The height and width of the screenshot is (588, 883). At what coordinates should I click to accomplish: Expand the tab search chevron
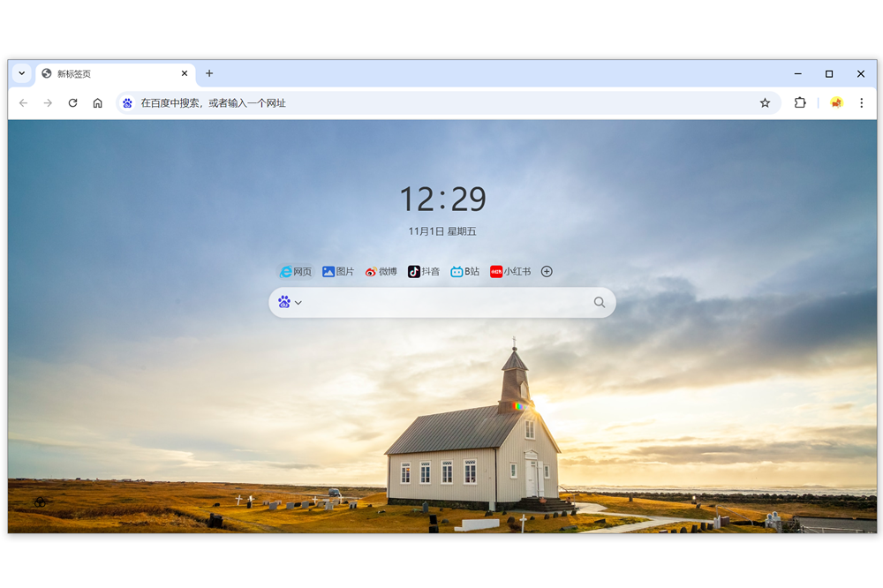tap(22, 74)
